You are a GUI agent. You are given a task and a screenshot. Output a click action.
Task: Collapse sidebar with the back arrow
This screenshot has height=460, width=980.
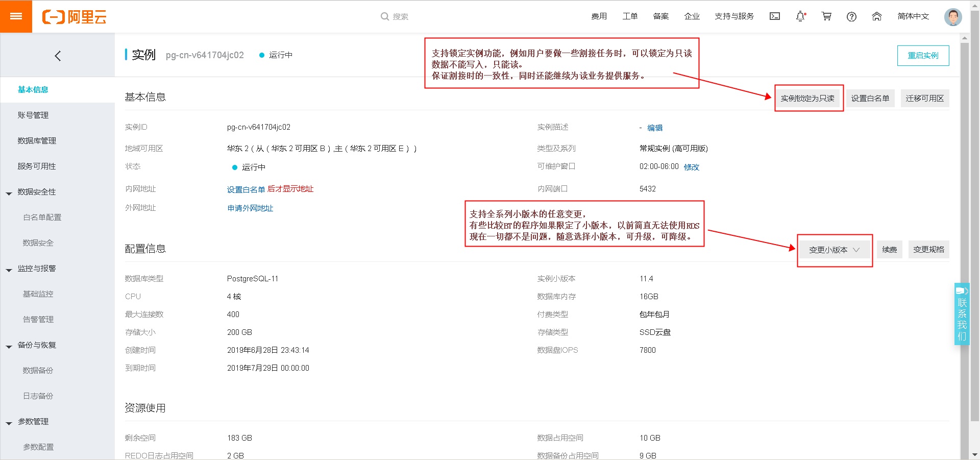click(58, 56)
